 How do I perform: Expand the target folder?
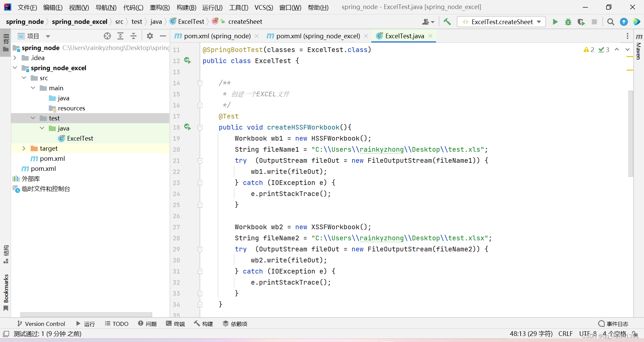pos(23,148)
